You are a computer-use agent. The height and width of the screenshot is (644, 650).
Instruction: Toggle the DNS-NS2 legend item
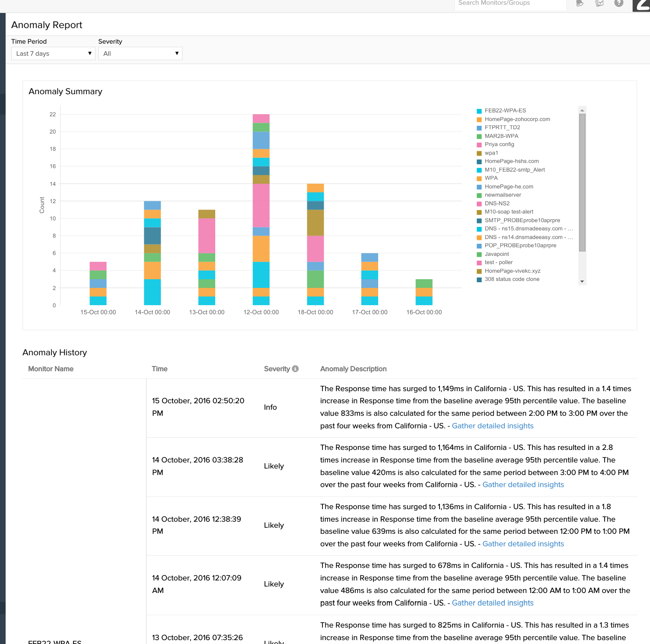pyautogui.click(x=497, y=204)
